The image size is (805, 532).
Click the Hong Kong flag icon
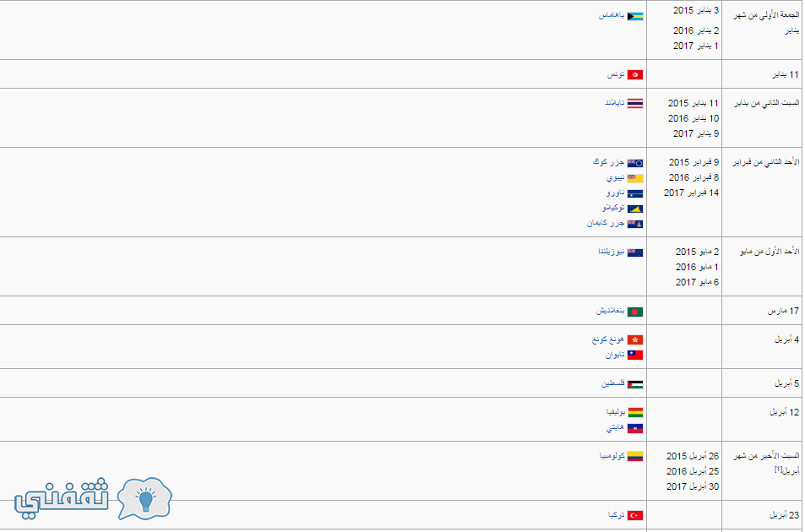(x=635, y=340)
